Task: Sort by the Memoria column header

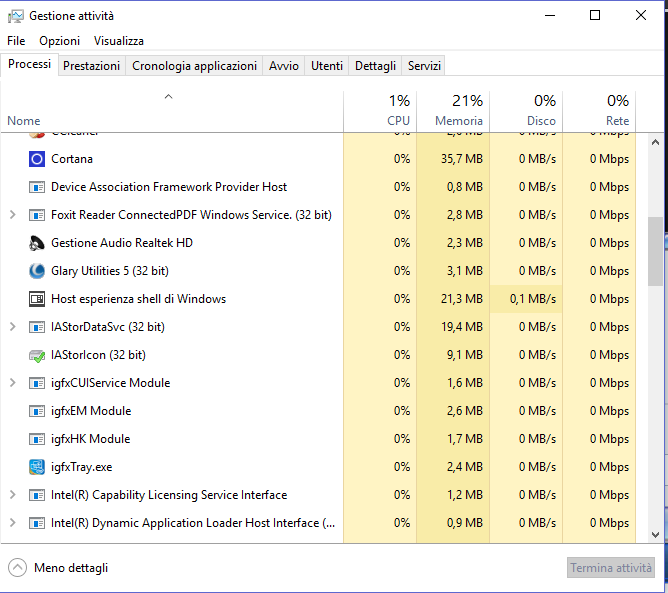Action: (x=453, y=112)
